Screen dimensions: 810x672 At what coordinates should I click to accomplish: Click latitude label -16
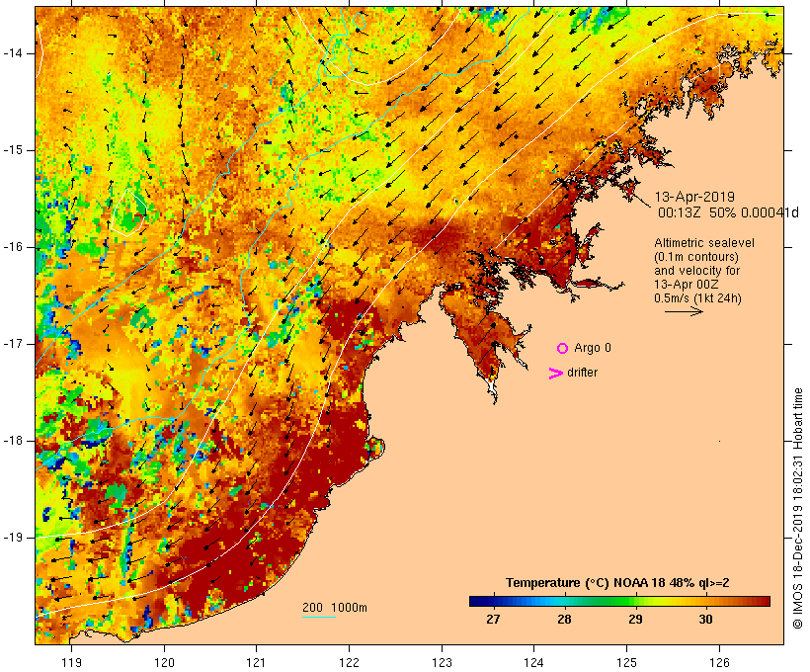click(13, 247)
